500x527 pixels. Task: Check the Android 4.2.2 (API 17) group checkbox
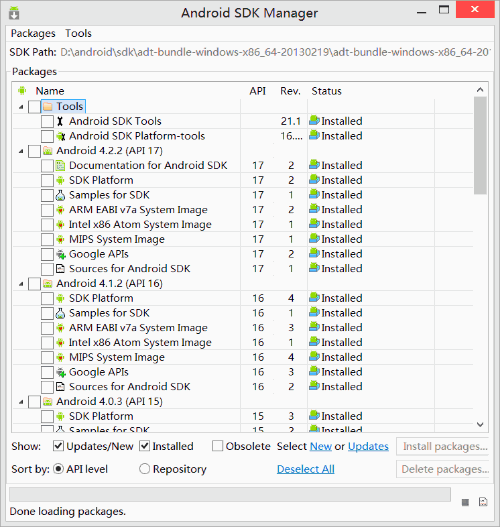click(x=34, y=151)
